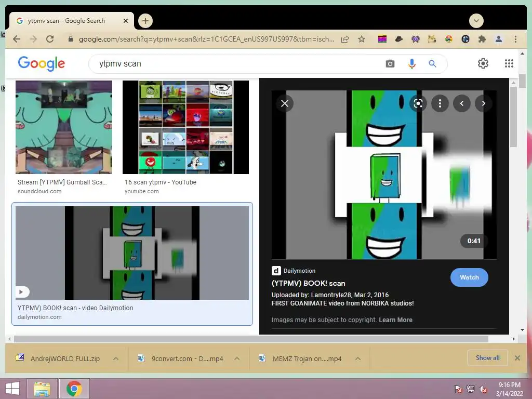Click the forward navigation arrow
Image resolution: width=532 pixels, height=399 pixels.
[x=33, y=39]
